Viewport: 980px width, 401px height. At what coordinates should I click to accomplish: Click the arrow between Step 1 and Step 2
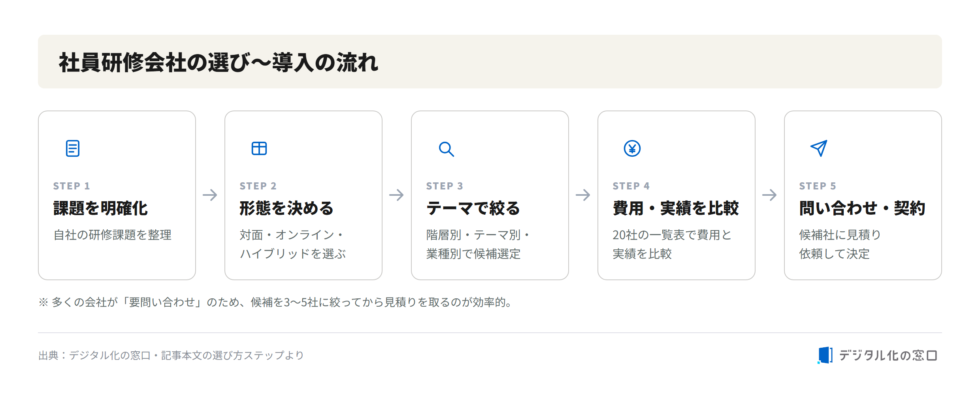coord(210,195)
